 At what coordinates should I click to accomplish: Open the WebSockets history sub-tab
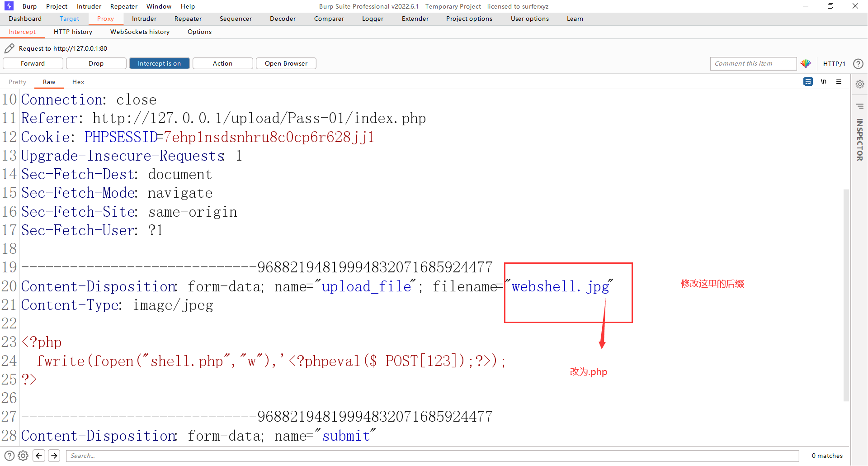coord(140,32)
